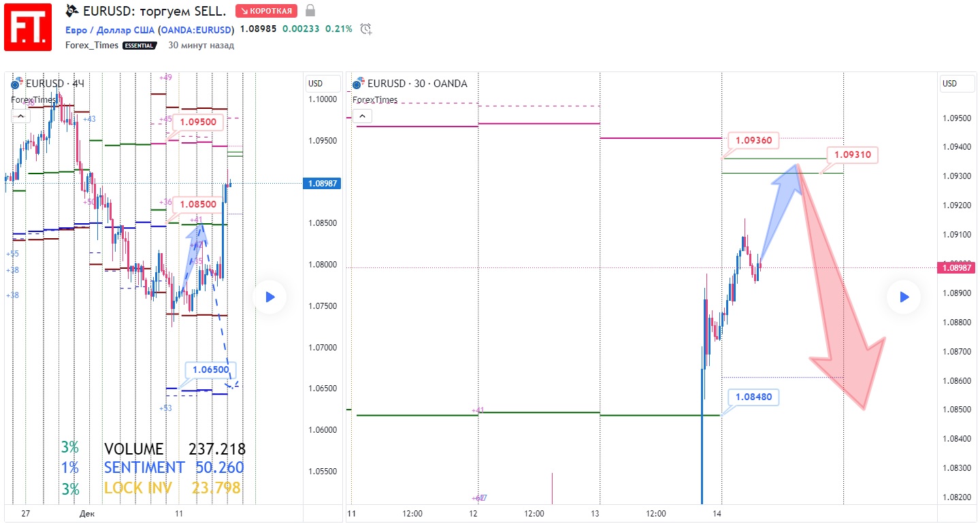
Task: Click the gray lock icon beside КОРОТКАЯ
Action: point(310,10)
